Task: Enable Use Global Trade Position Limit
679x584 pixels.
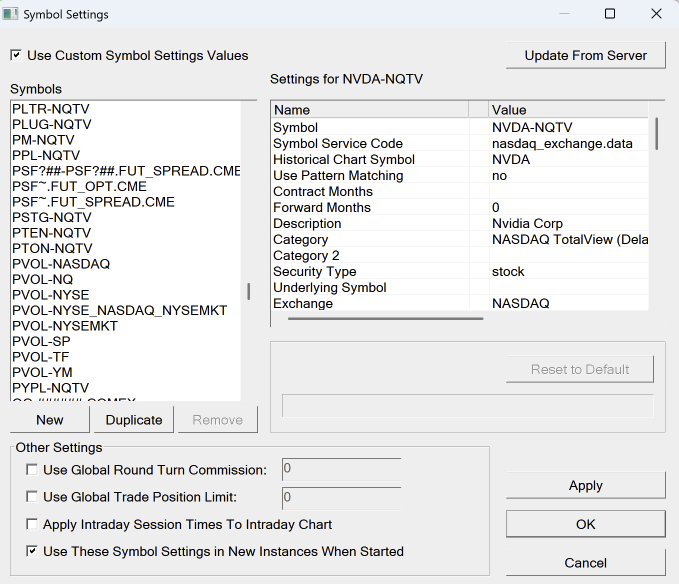Action: tap(32, 497)
